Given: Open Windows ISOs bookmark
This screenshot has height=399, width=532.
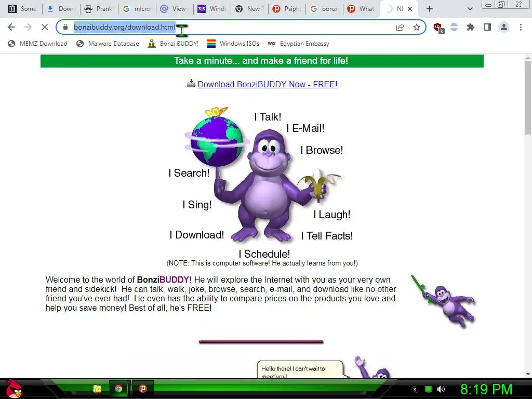Looking at the screenshot, I should pos(233,44).
